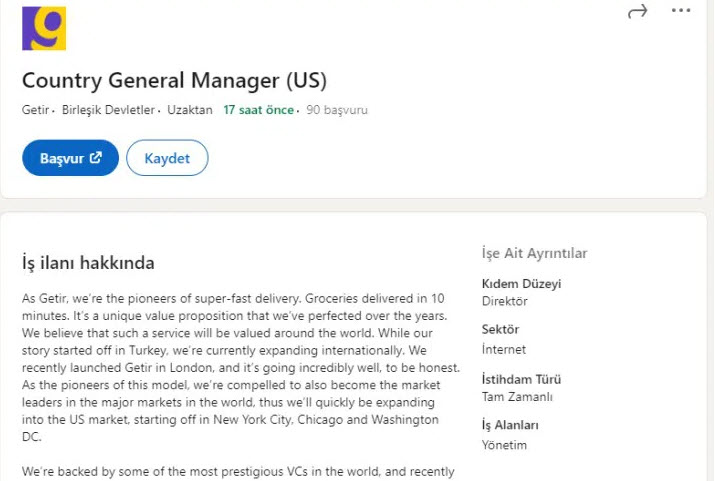Click the Kıdem Düzeyi label
The height and width of the screenshot is (481, 715).
[521, 283]
